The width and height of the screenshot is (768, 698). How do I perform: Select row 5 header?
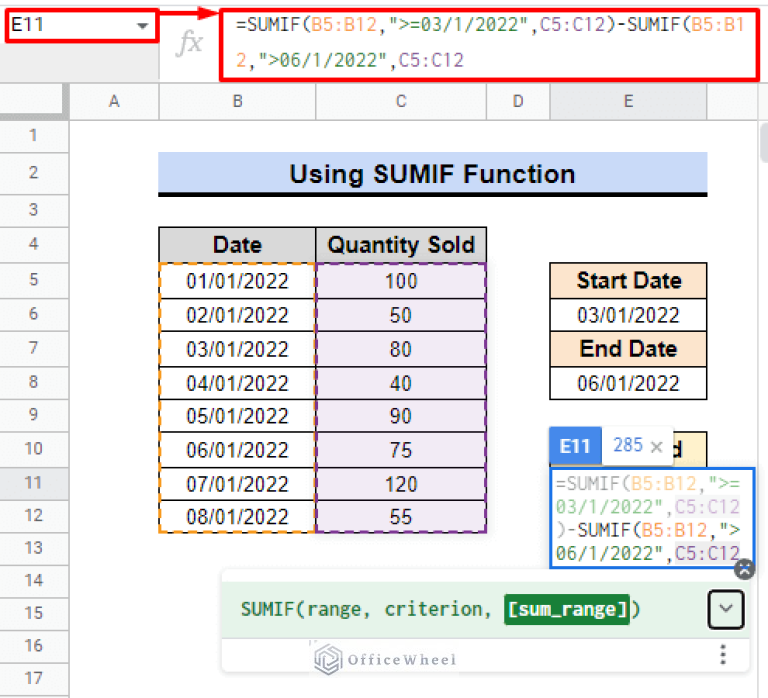coord(33,281)
